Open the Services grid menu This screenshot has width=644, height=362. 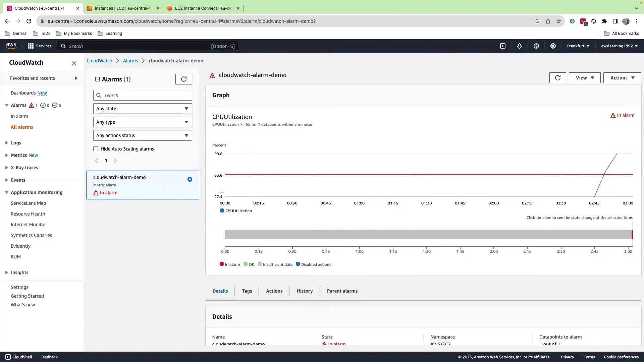coord(39,46)
